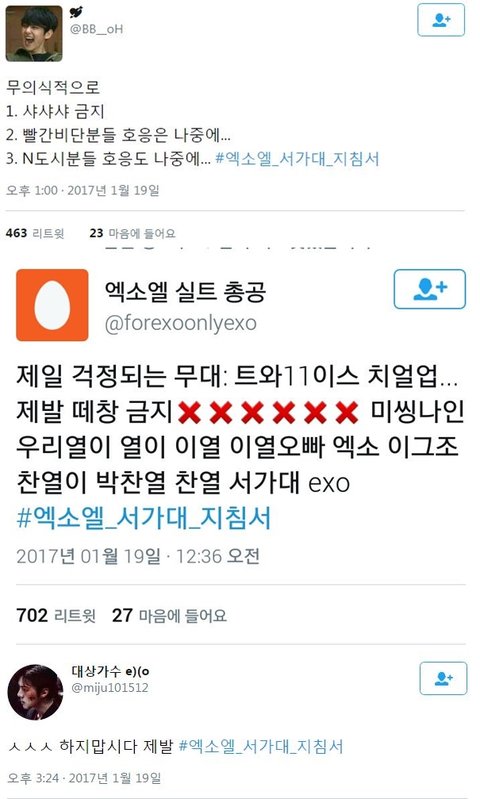Open the large blue #엑소엘_서가대_지침서 hashtag

tap(143, 518)
